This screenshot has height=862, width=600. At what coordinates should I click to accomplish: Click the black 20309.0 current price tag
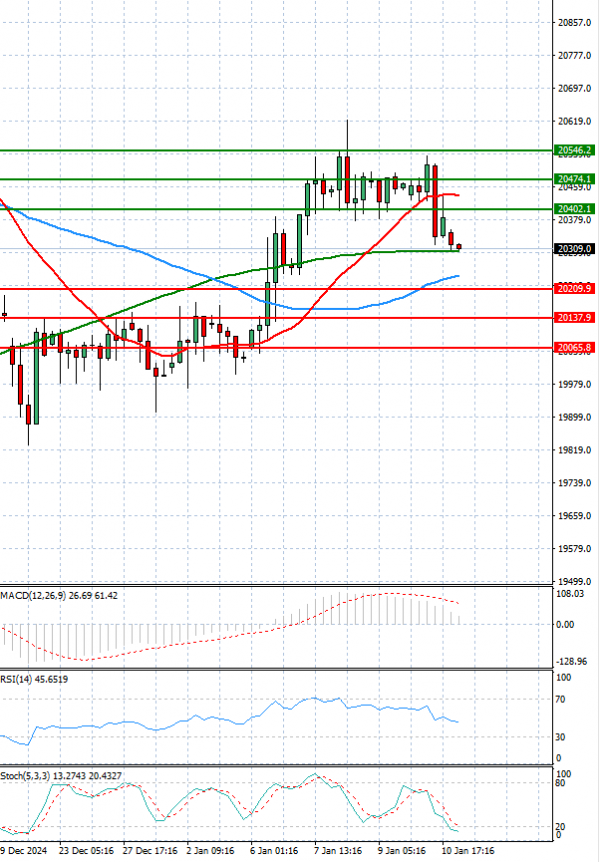[x=574, y=249]
